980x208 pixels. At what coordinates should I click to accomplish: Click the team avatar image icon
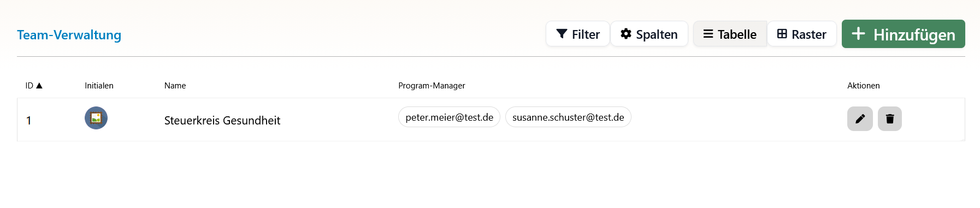pyautogui.click(x=96, y=118)
